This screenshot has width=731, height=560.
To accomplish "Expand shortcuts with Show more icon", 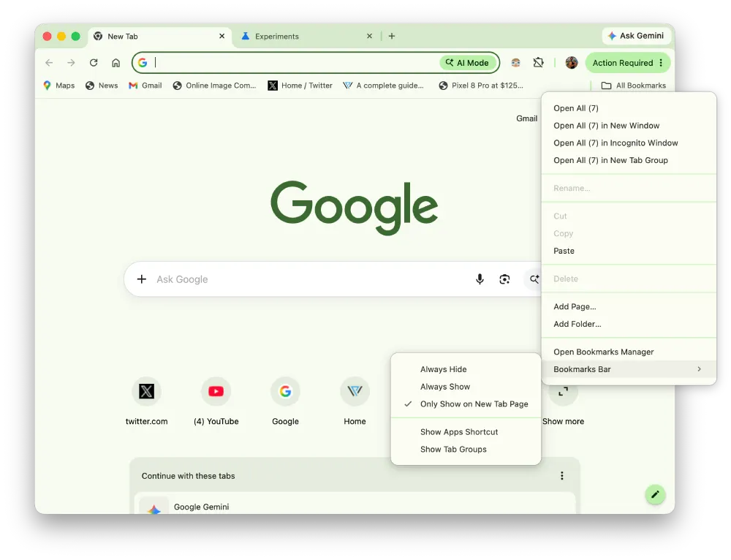I will (563, 392).
